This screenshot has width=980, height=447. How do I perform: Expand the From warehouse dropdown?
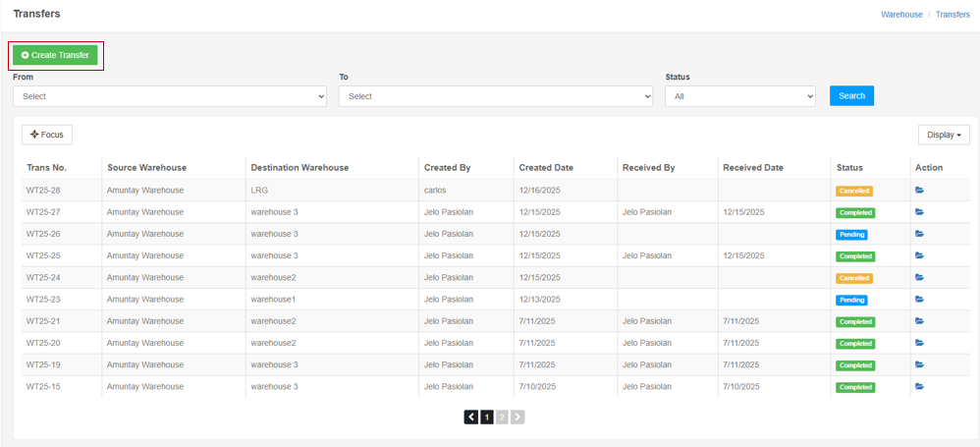click(169, 96)
